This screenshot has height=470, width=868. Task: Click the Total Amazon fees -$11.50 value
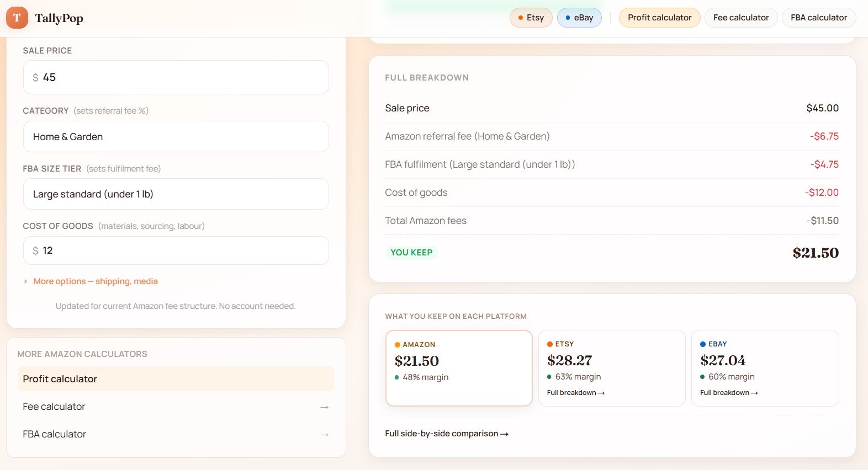[x=823, y=221]
